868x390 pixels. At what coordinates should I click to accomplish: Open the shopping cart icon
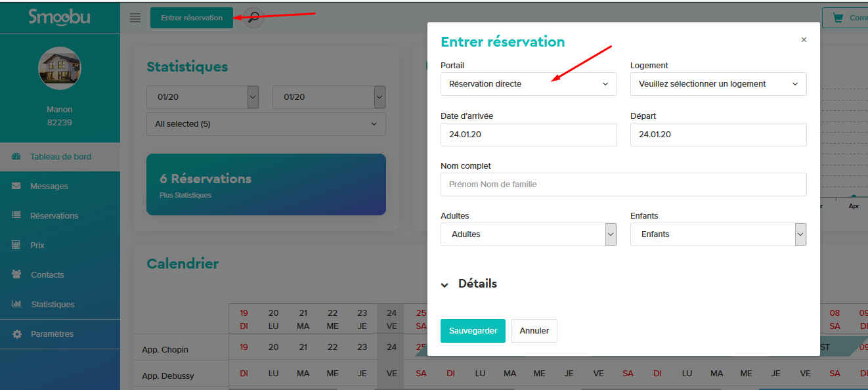click(838, 18)
